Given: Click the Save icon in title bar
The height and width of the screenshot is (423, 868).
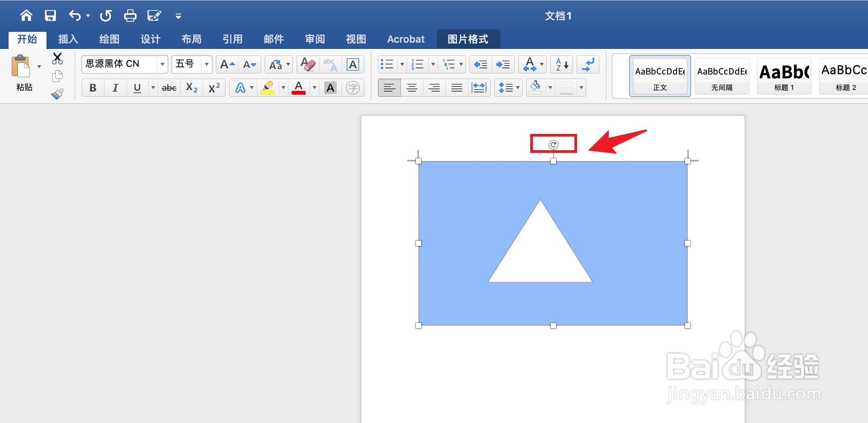Looking at the screenshot, I should (x=50, y=16).
